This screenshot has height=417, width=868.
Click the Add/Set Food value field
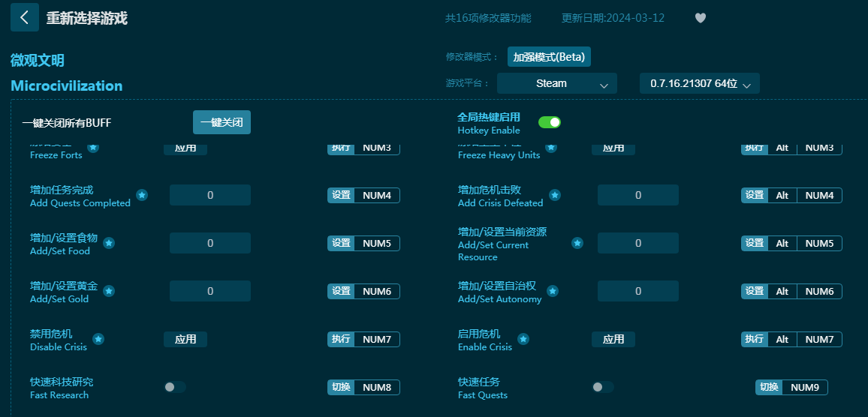click(210, 243)
